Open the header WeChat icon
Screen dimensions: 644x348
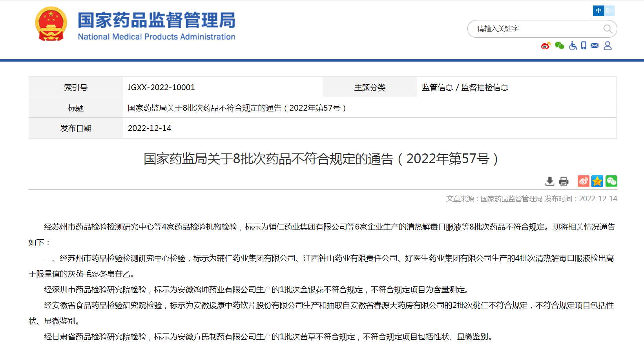coord(560,46)
